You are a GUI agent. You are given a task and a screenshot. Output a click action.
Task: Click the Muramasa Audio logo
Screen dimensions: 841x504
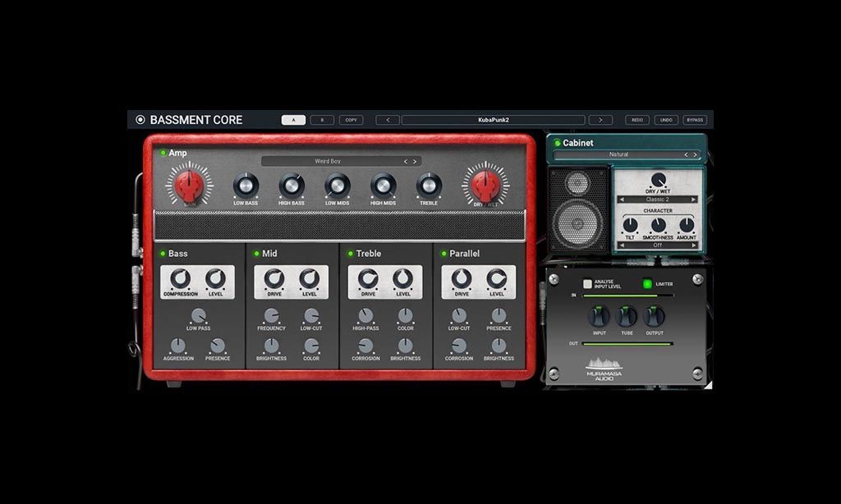coord(604,369)
